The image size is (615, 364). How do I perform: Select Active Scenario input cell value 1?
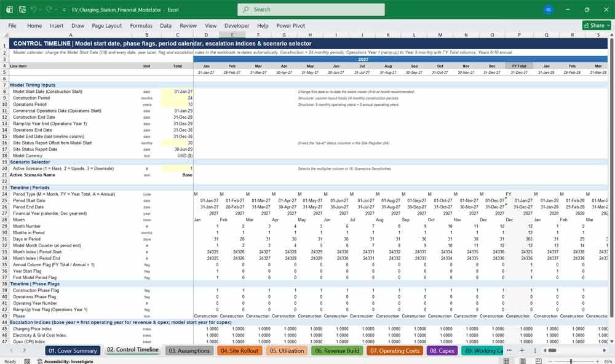(177, 168)
